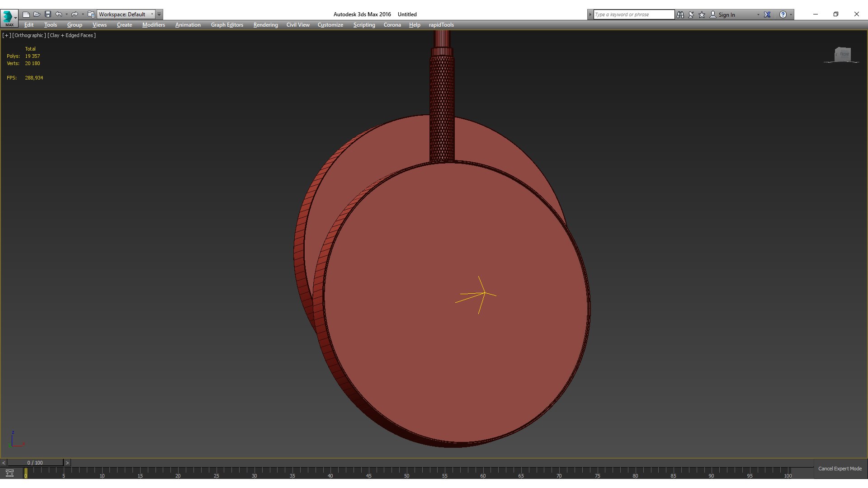
Task: Click the 0 / 100 time slider
Action: point(35,463)
